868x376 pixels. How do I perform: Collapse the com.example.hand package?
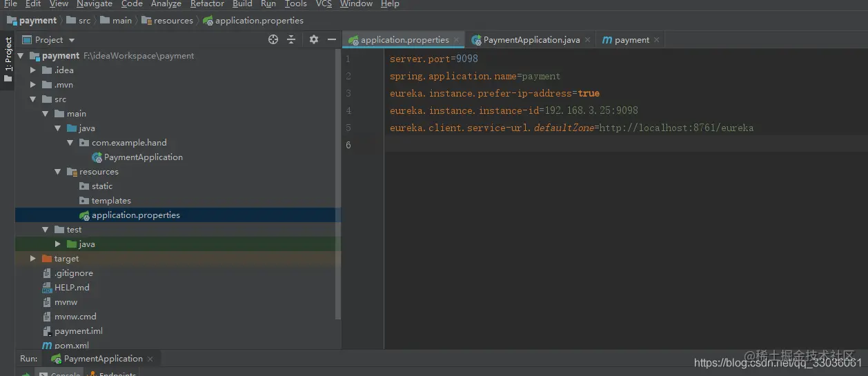pos(70,143)
